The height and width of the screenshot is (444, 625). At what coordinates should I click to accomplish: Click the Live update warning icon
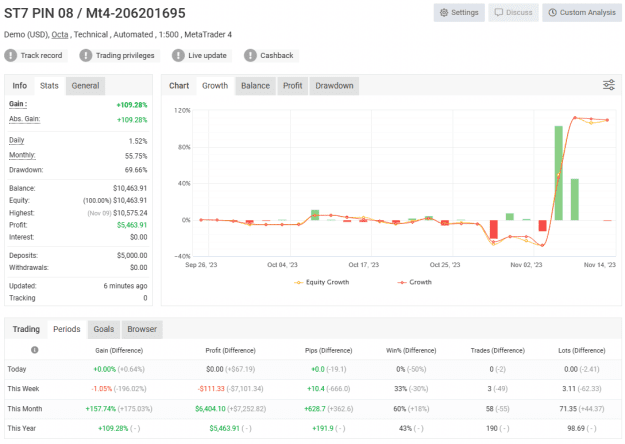tap(178, 55)
